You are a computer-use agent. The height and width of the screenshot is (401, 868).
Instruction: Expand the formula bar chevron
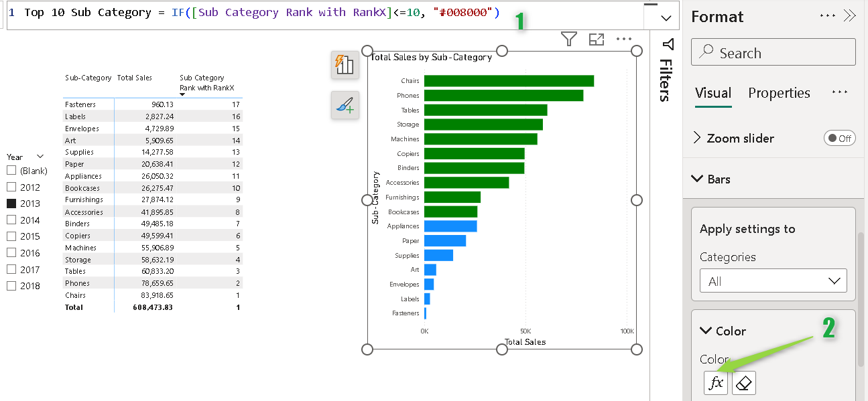[x=666, y=19]
